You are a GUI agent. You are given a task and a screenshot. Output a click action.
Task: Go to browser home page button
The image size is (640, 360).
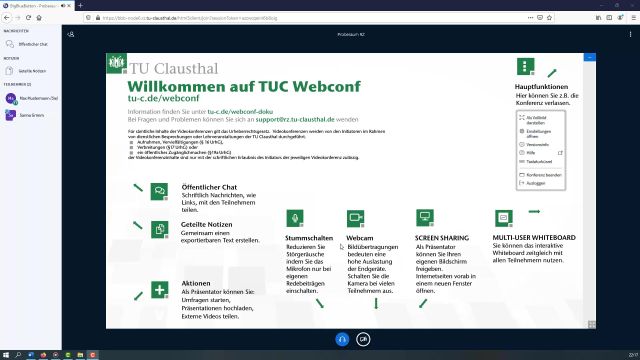click(39, 18)
